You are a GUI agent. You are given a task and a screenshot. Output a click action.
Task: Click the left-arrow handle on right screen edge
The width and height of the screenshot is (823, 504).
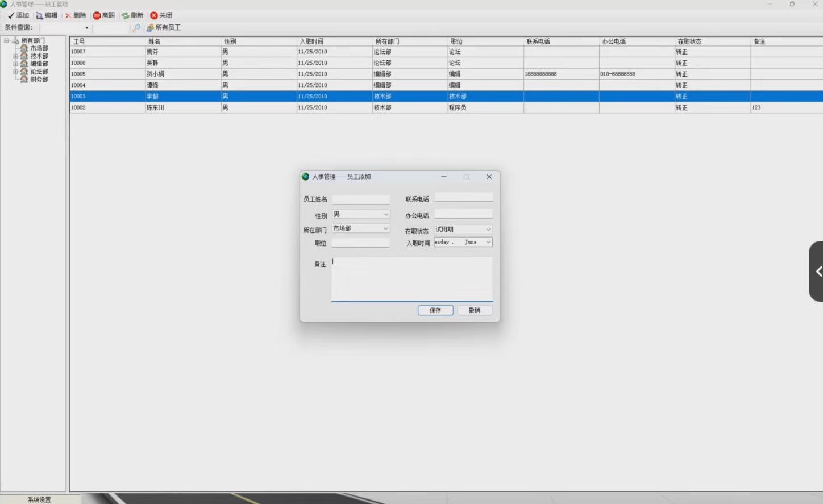click(x=817, y=272)
